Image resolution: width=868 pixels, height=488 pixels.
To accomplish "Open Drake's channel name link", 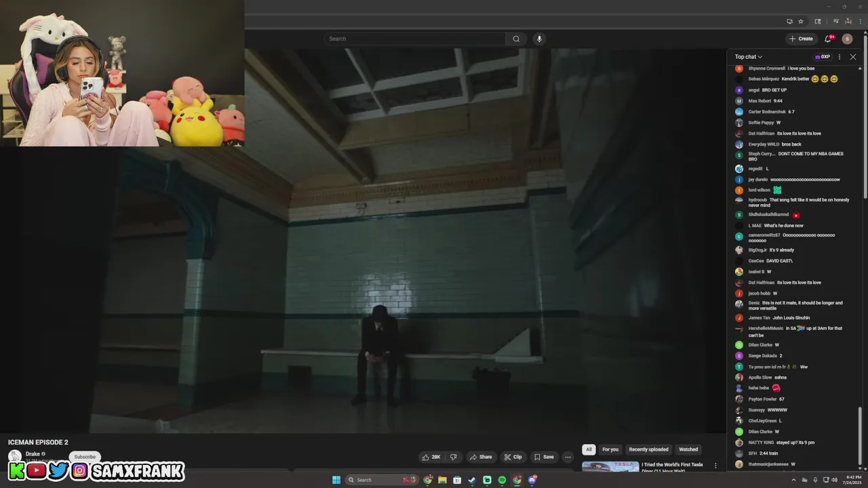I will click(33, 454).
